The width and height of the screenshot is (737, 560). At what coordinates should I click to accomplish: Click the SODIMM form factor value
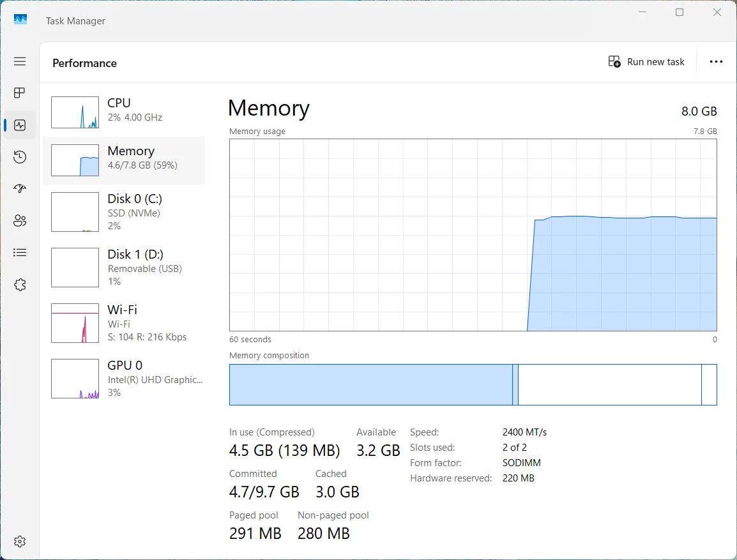522,463
